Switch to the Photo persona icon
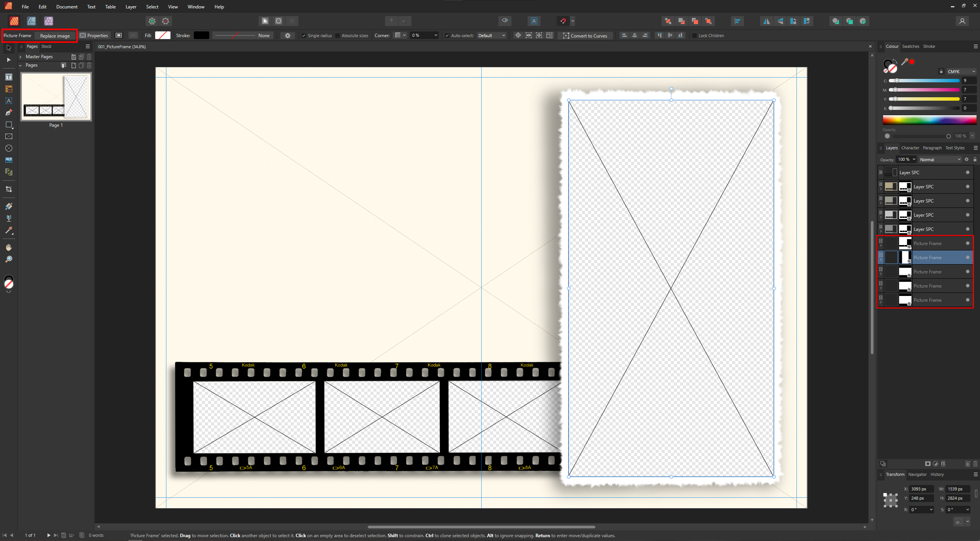This screenshot has width=980, height=541. coord(48,21)
